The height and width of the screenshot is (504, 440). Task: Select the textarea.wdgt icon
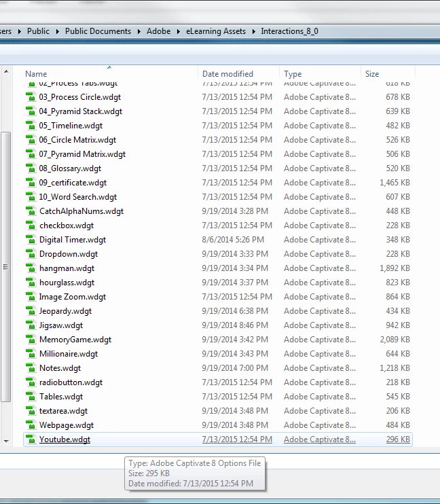pos(31,411)
